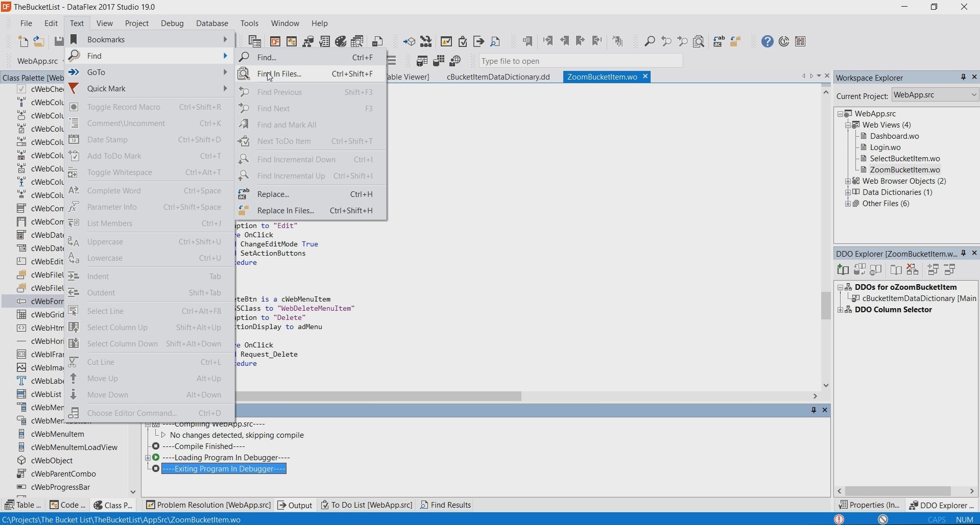Open Dashboard.wo in Workspace Explorer
980x525 pixels.
[x=894, y=136]
